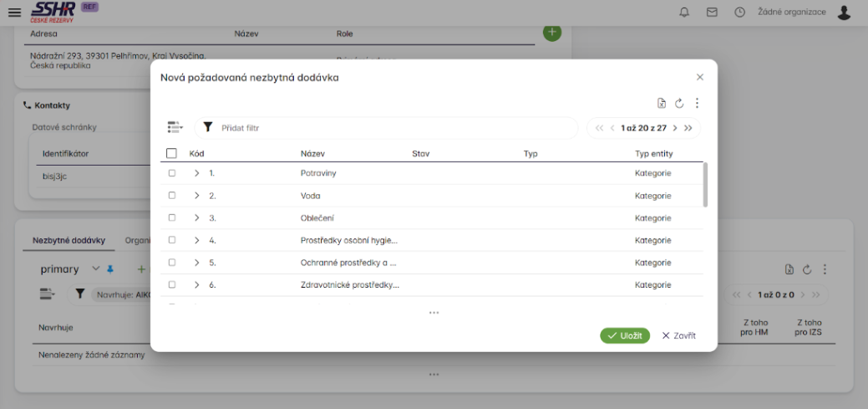Viewport: 868px width, 409px height.
Task: Tick the select-all checkbox in header
Action: pyautogui.click(x=171, y=154)
